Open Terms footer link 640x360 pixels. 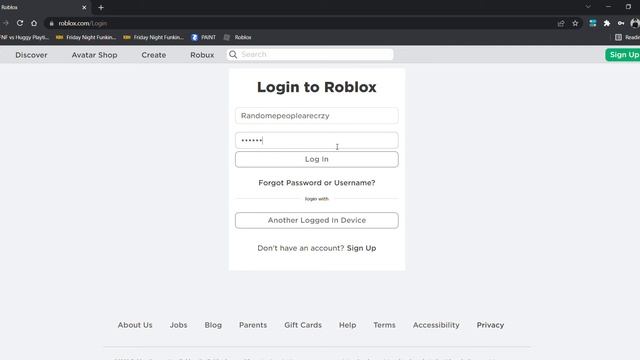pos(384,325)
